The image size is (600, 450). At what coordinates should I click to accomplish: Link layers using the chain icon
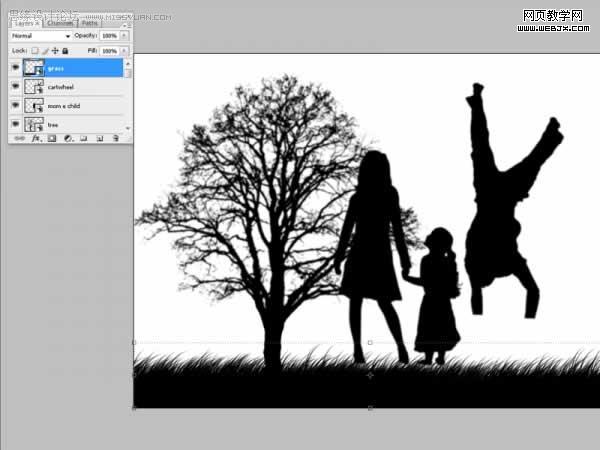[x=20, y=138]
